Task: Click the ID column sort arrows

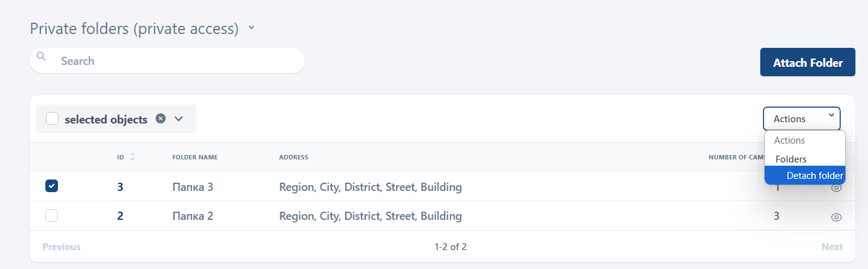Action: tap(132, 157)
